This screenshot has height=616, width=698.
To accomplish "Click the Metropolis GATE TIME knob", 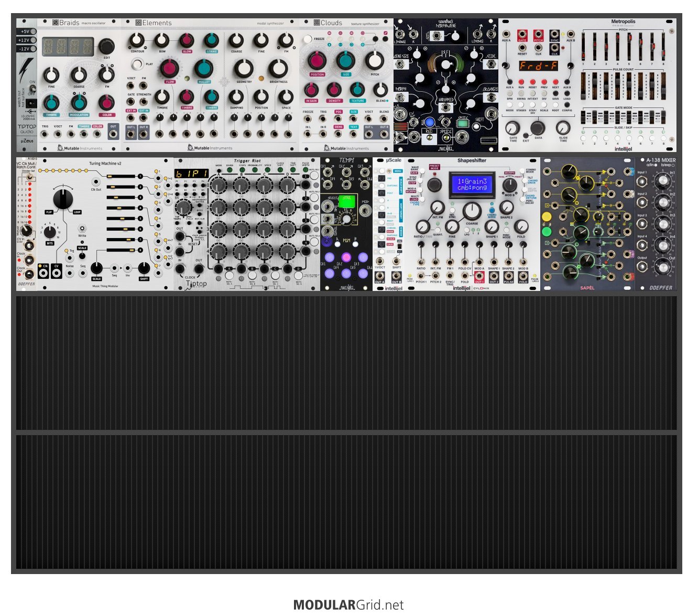I will click(512, 127).
